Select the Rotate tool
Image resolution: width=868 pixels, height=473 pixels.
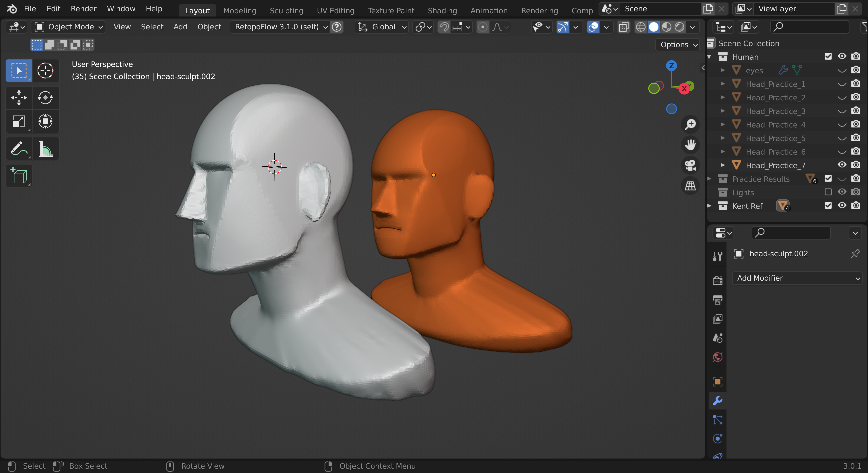45,98
